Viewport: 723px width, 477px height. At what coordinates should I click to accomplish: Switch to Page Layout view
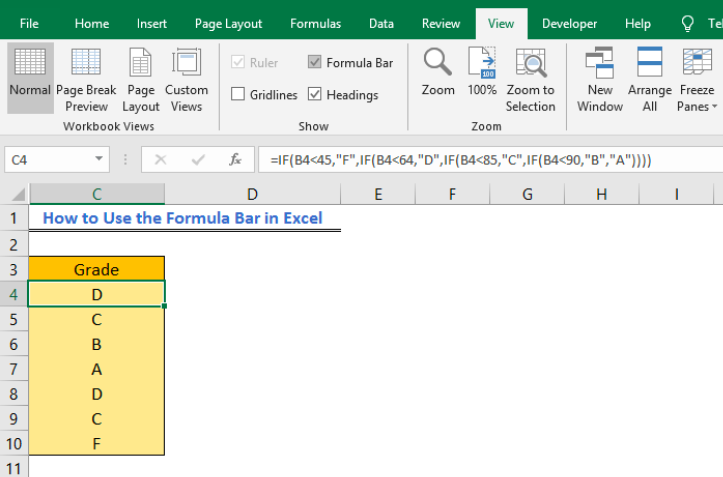(x=141, y=78)
